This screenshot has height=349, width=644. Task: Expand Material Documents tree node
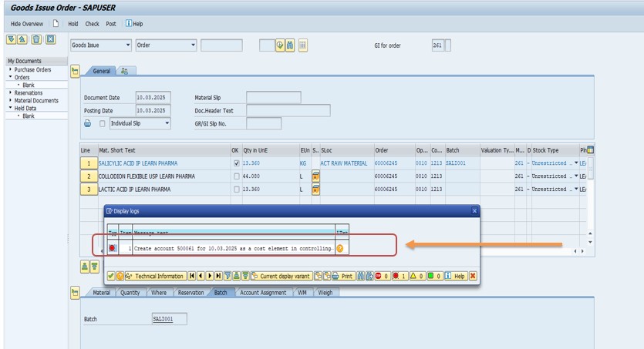(10, 100)
